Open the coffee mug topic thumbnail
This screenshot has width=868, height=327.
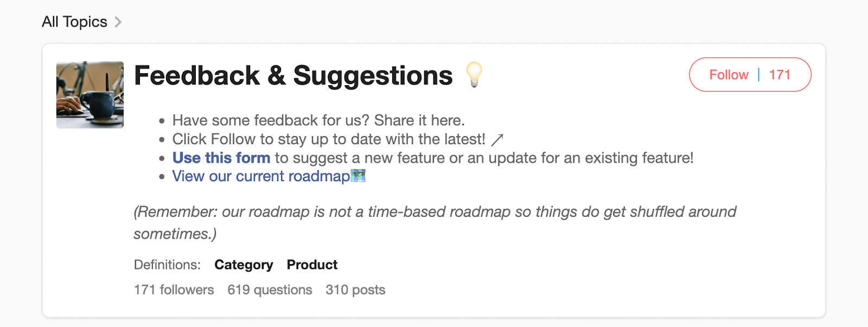[x=90, y=95]
